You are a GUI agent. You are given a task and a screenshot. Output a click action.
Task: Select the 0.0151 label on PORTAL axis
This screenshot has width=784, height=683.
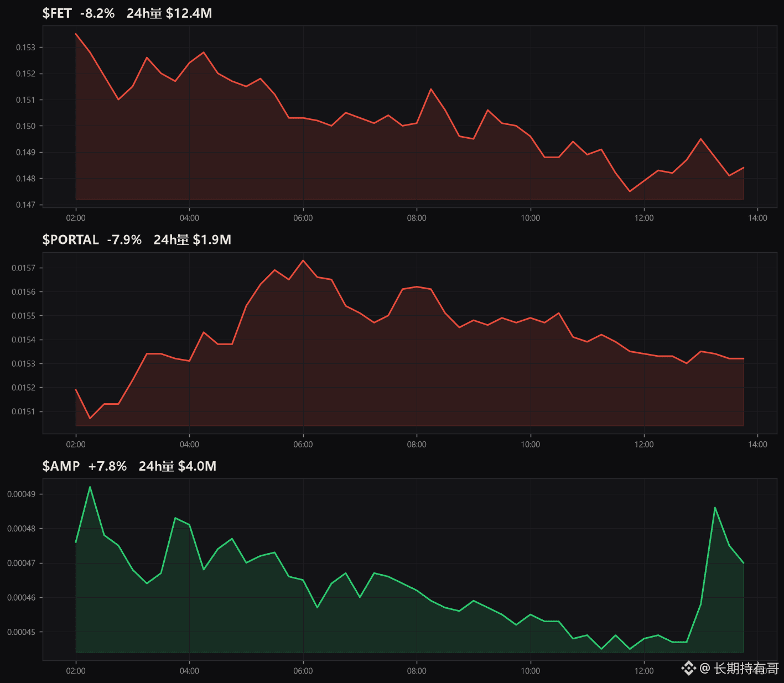[23, 411]
